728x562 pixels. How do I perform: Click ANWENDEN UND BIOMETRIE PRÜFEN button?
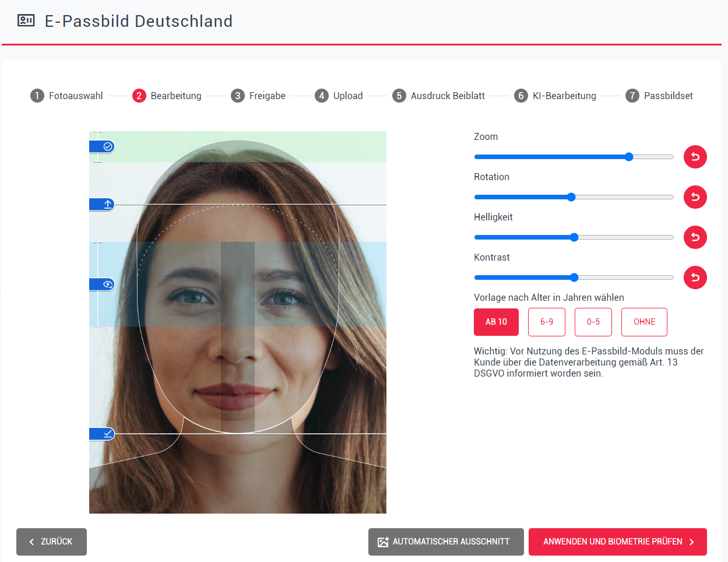(x=618, y=542)
